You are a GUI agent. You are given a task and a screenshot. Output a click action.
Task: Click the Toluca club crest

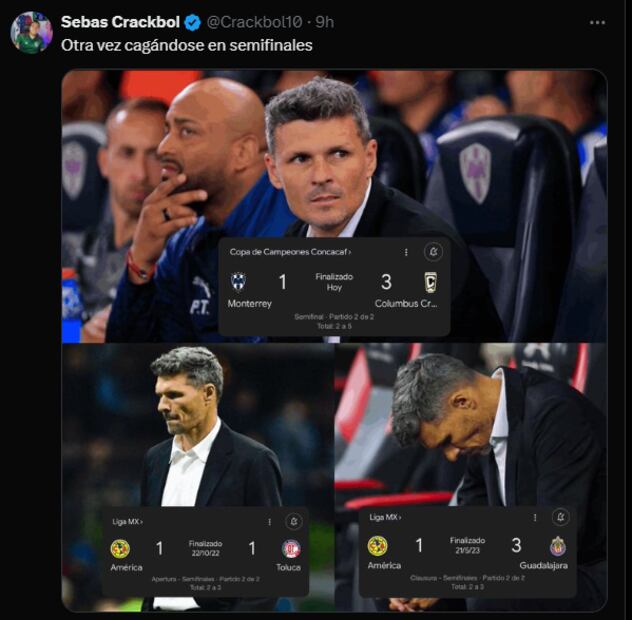point(291,549)
